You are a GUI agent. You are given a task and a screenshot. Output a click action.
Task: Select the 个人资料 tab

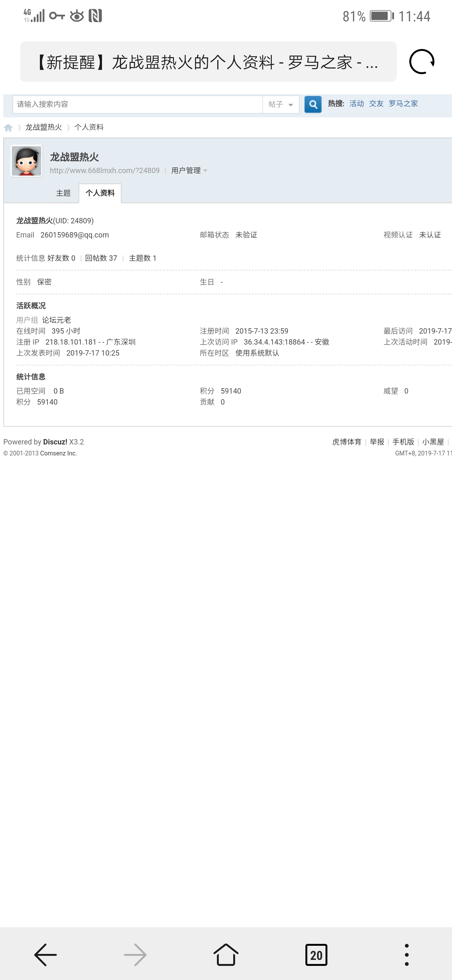[x=100, y=193]
